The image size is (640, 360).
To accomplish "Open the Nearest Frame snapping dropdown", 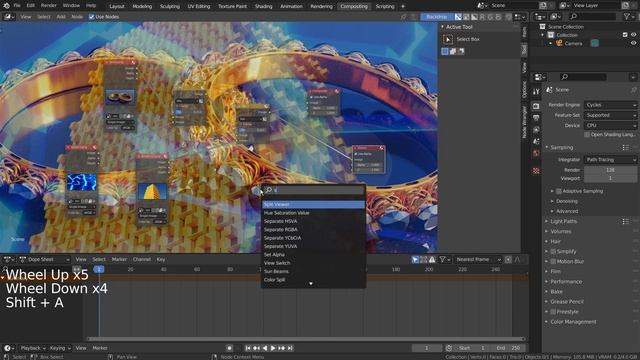I will coord(478,260).
